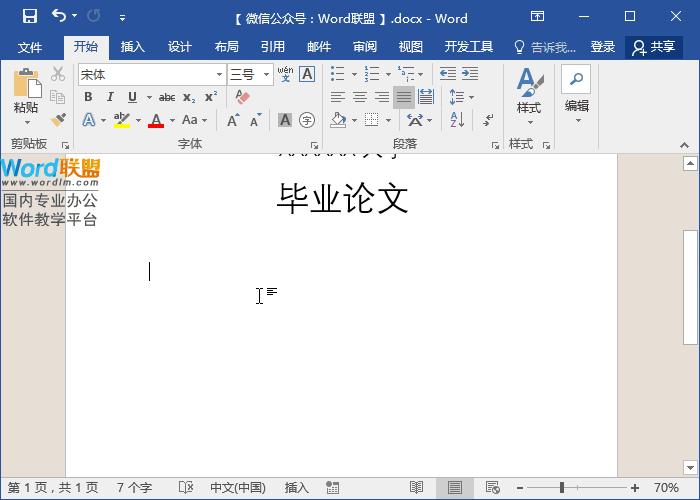The height and width of the screenshot is (500, 700).
Task: Click the 登录 sign-in button
Action: (603, 47)
